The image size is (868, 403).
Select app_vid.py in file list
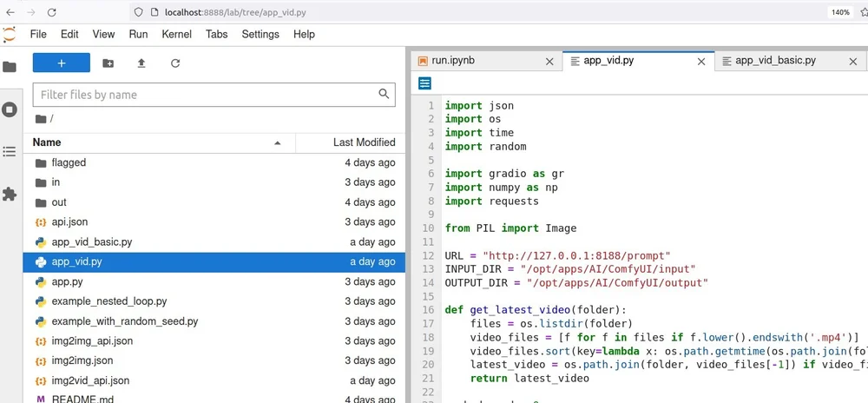pos(214,261)
